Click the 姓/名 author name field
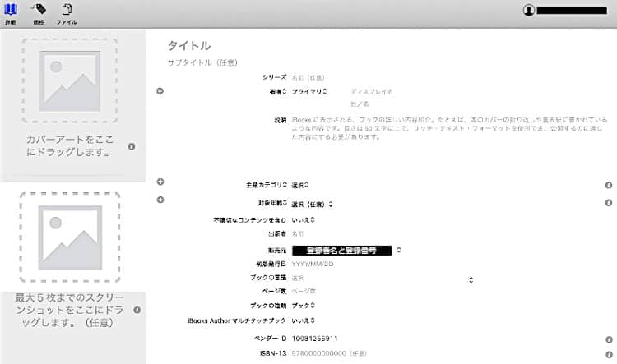 360,104
